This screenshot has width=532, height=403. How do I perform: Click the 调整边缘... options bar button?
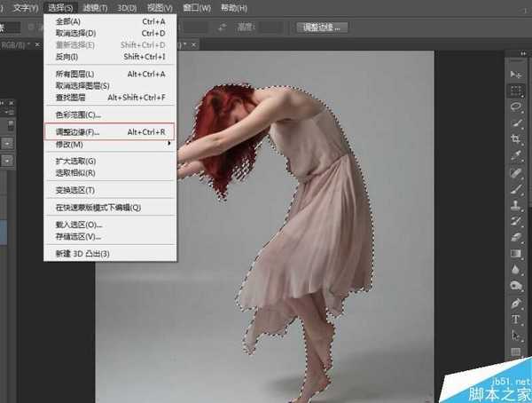coord(323,28)
